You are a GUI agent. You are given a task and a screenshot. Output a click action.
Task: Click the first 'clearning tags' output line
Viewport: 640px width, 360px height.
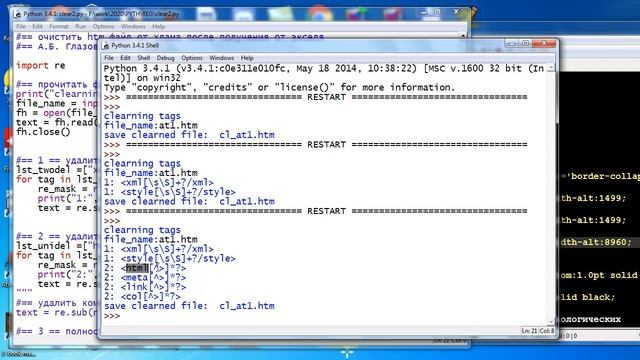click(142, 116)
